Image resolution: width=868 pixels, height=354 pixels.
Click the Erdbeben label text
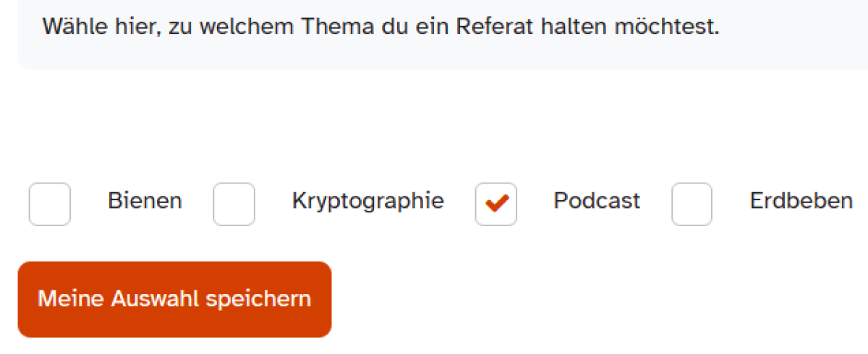point(801,201)
